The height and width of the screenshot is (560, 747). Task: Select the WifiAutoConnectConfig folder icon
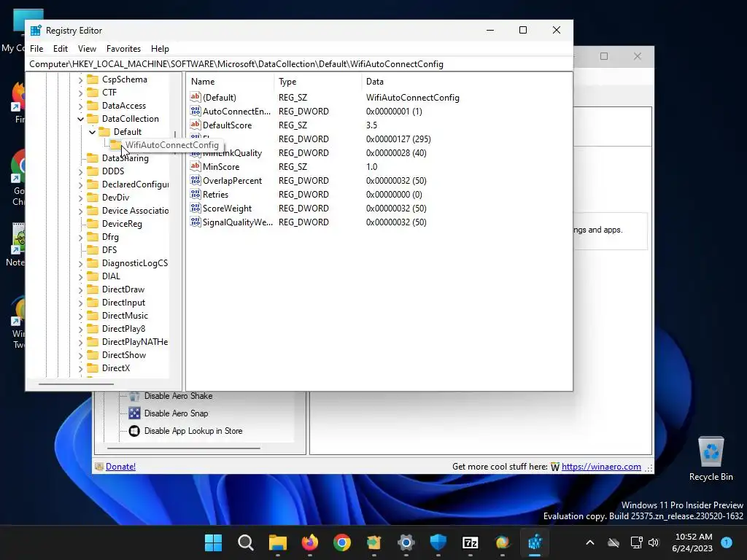point(115,144)
